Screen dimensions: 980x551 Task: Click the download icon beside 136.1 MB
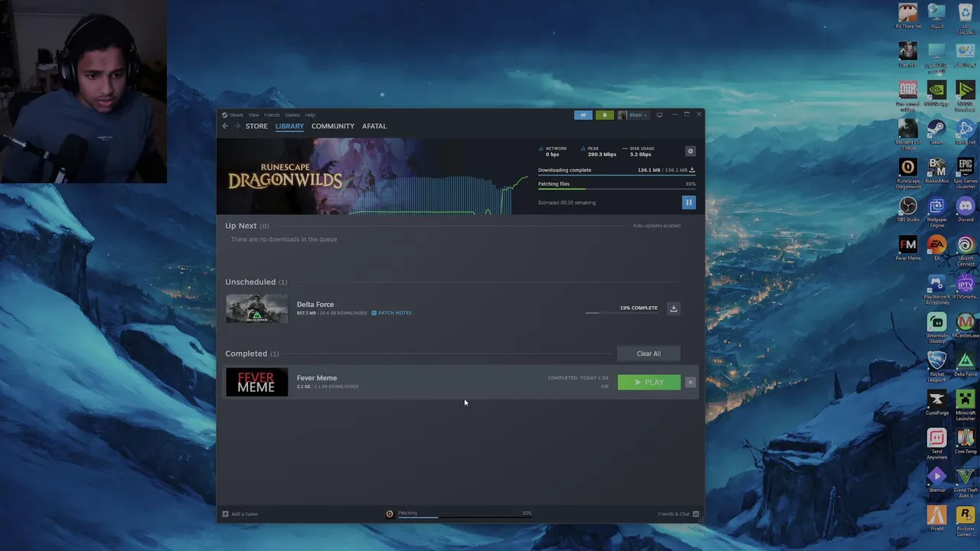[x=691, y=170]
